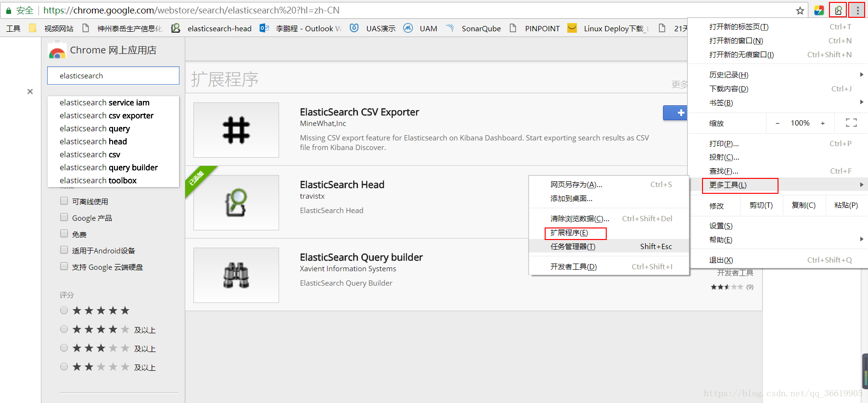
Task: Expand the 书签(B) submenu
Action: pyautogui.click(x=778, y=102)
